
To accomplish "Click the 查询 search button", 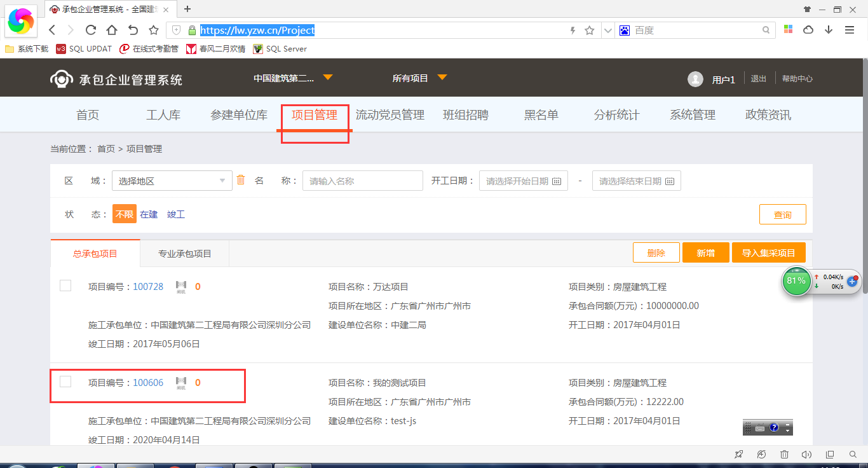I will (782, 215).
